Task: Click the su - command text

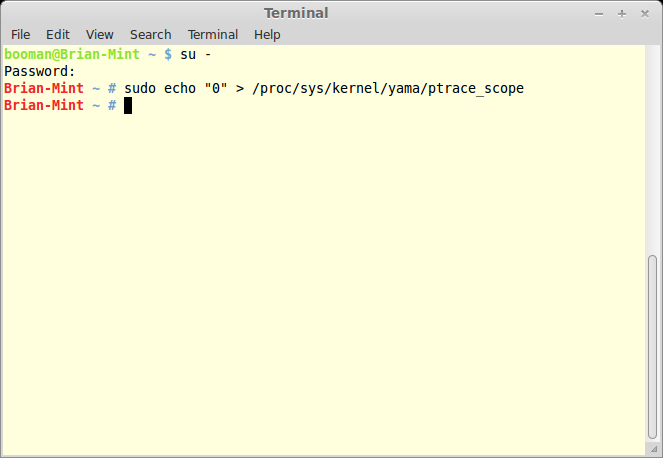Action: pos(196,54)
